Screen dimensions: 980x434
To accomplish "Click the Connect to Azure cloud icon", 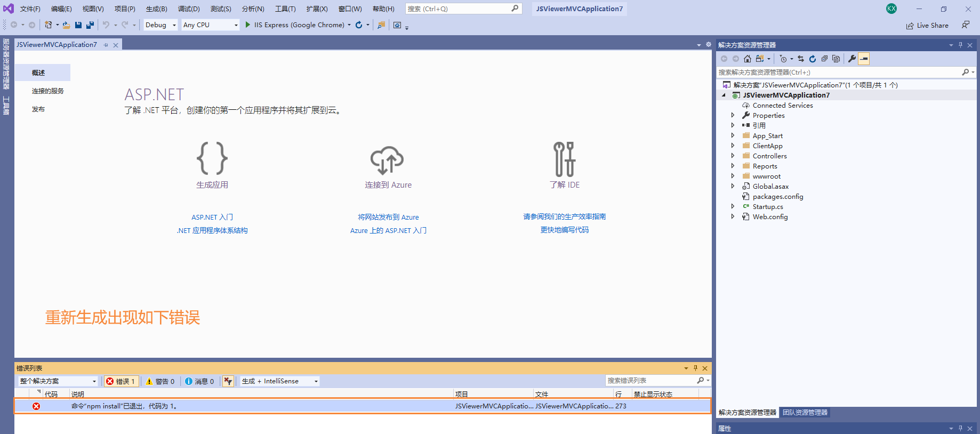I will point(387,159).
